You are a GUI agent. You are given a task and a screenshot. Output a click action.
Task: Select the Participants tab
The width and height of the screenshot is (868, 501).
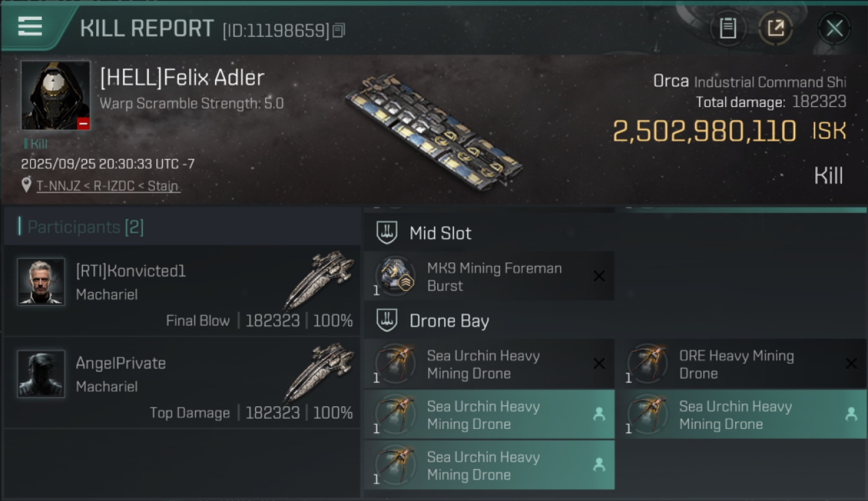(x=85, y=227)
